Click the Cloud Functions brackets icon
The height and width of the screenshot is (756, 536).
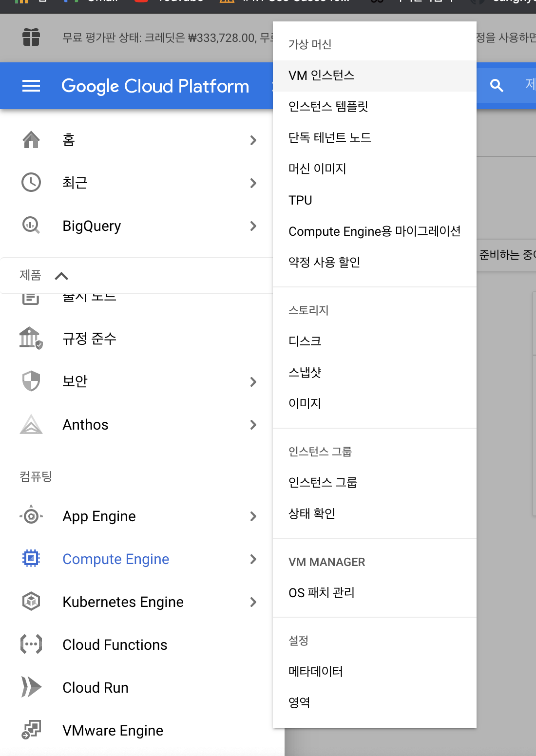pyautogui.click(x=31, y=644)
